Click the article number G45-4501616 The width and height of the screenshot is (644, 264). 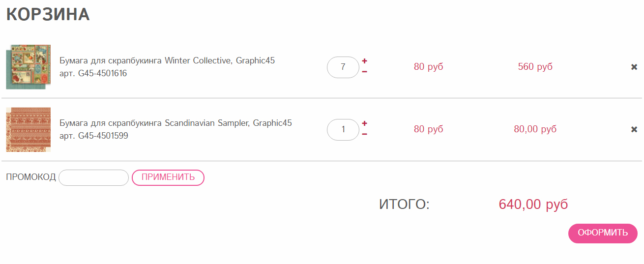(102, 73)
